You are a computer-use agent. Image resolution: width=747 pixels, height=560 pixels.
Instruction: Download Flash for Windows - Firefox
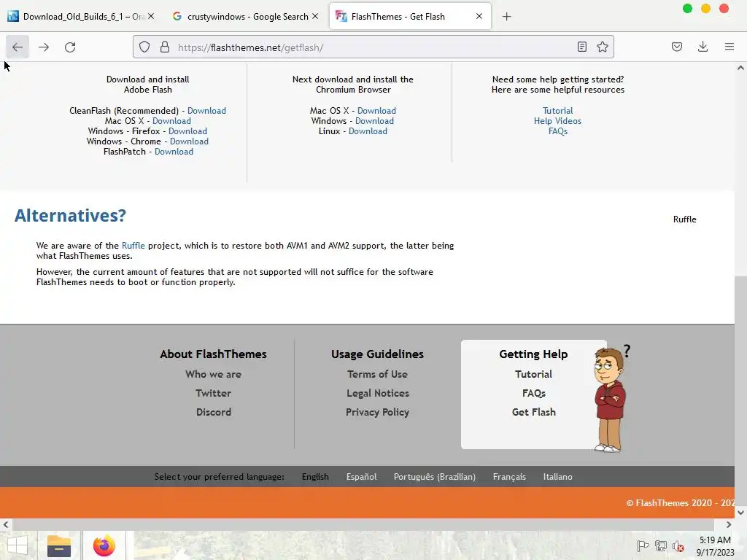(x=187, y=131)
